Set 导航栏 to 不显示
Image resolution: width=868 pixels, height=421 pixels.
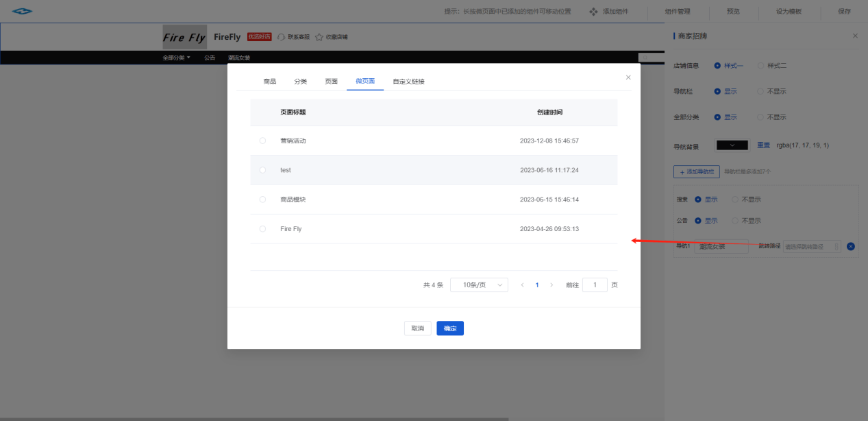tap(771, 91)
